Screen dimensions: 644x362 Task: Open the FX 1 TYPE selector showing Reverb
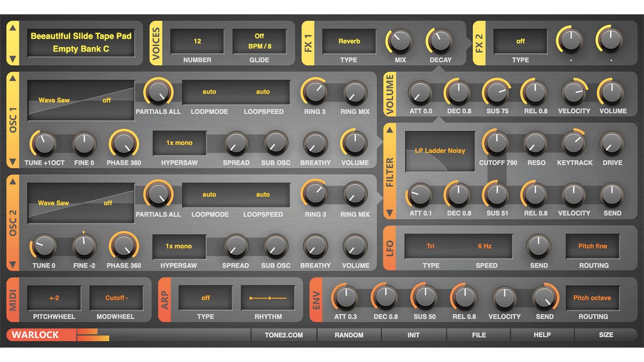pos(348,41)
